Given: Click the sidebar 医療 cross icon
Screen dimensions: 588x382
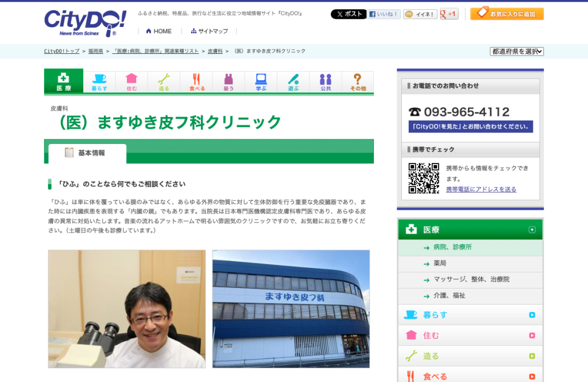Looking at the screenshot, I should click(x=411, y=229).
